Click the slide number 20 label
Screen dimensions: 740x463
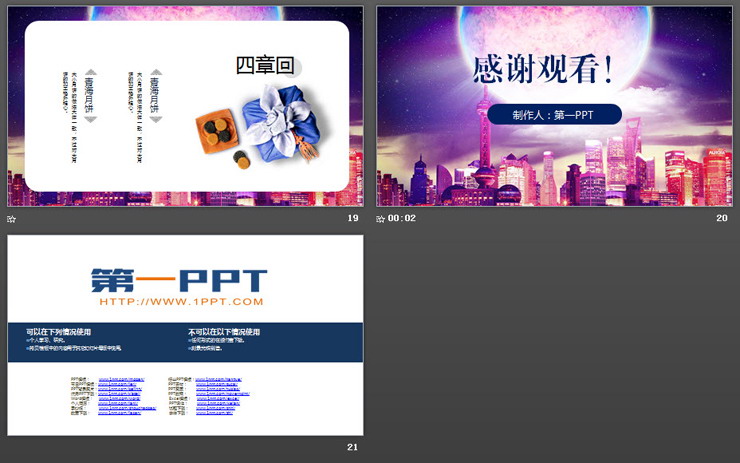[722, 218]
